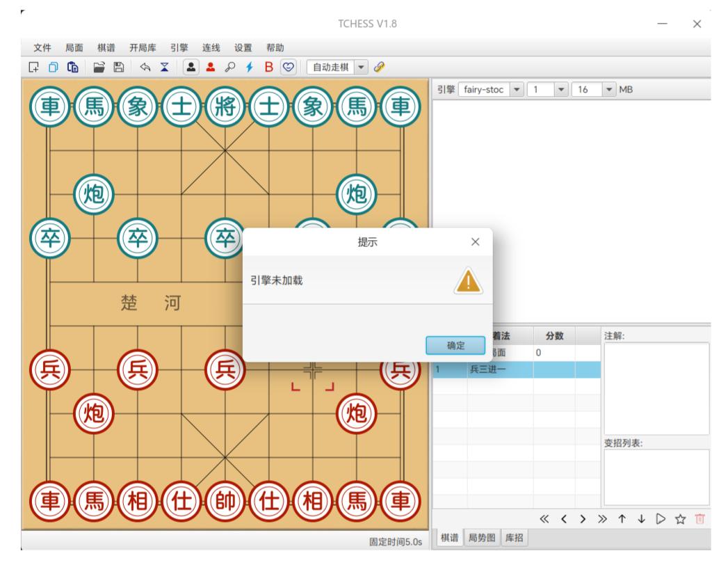Jump to first move with double-left arrows
Viewport: 728px width, 565px height.
click(x=544, y=519)
